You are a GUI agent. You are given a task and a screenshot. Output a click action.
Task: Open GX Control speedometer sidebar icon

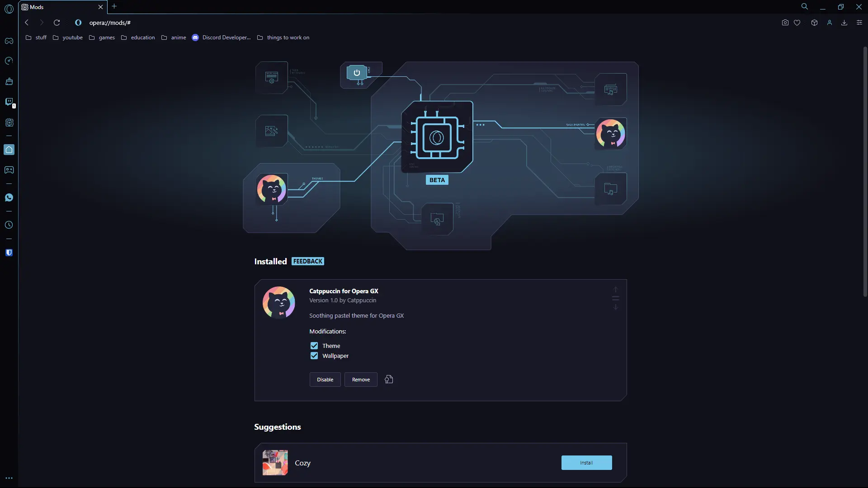pyautogui.click(x=9, y=61)
